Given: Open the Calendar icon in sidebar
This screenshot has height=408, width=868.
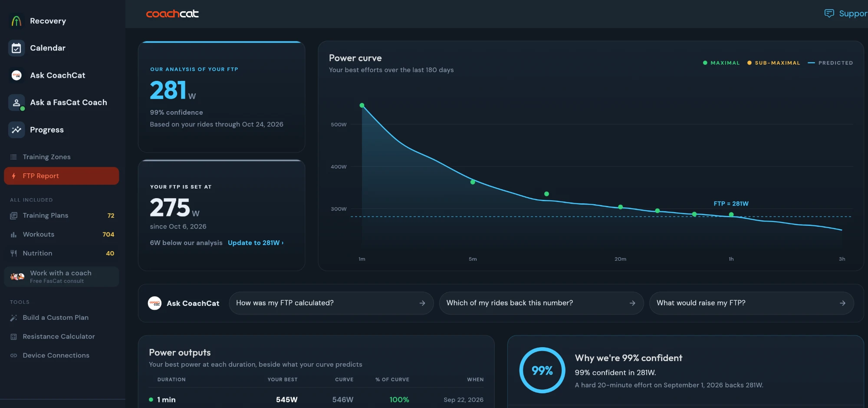Looking at the screenshot, I should tap(16, 48).
